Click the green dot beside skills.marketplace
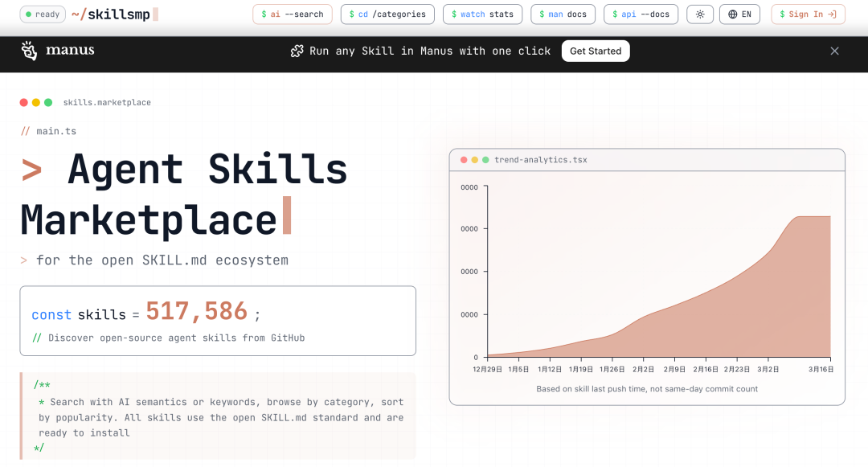This screenshot has width=868, height=467. point(48,102)
